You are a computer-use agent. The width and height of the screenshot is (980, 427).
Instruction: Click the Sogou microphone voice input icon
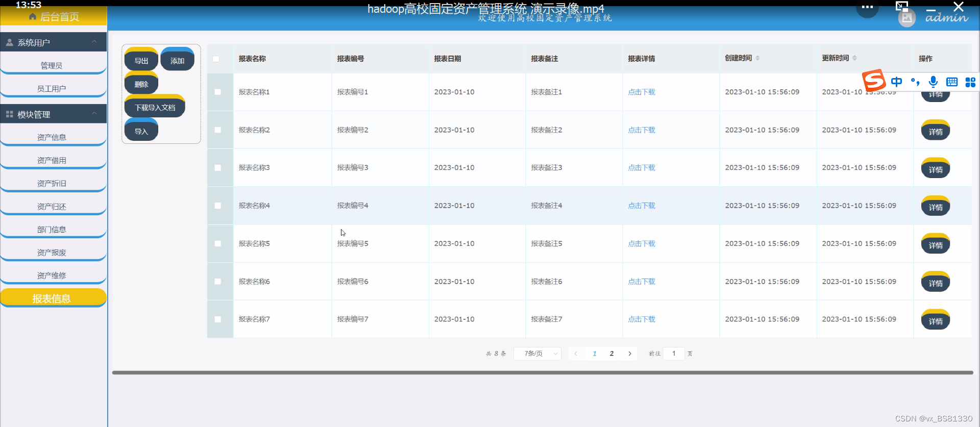coord(934,82)
